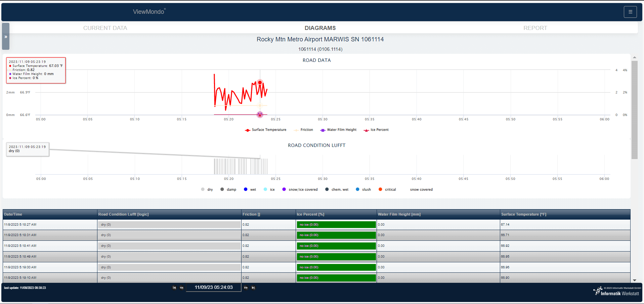This screenshot has width=644, height=304.
Task: Sort by the Ice Percent [%] header
Action: (x=336, y=214)
